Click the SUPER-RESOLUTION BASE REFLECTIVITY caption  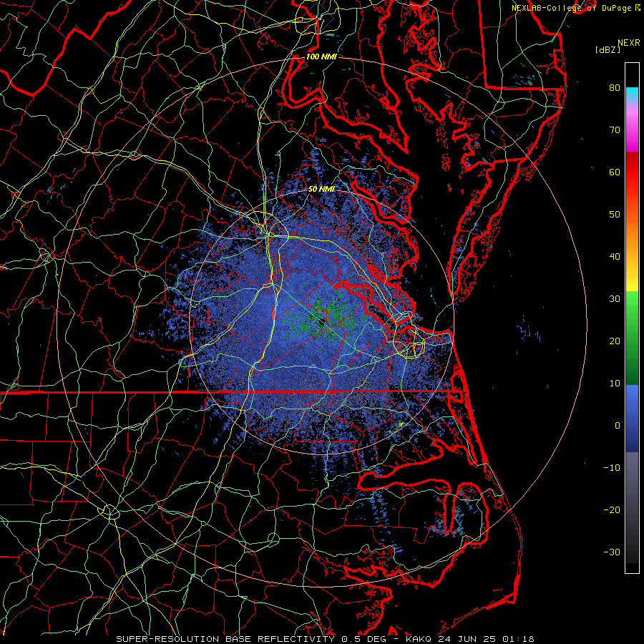[x=225, y=639]
